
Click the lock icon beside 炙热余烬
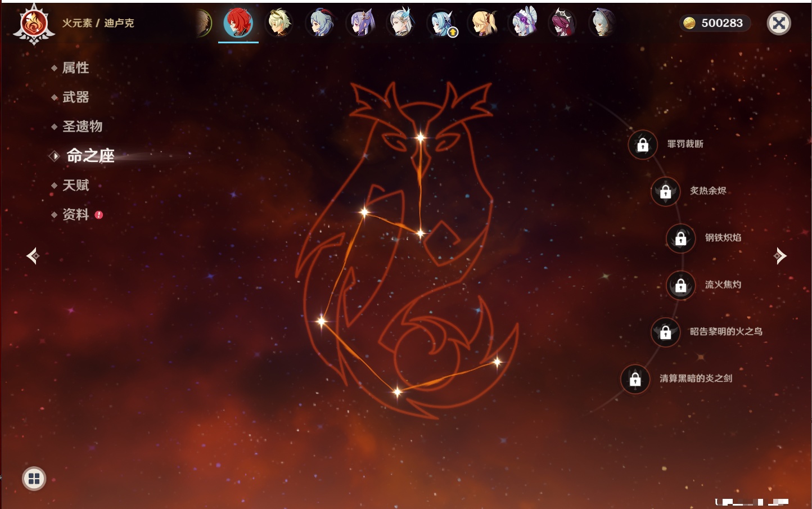tap(666, 192)
